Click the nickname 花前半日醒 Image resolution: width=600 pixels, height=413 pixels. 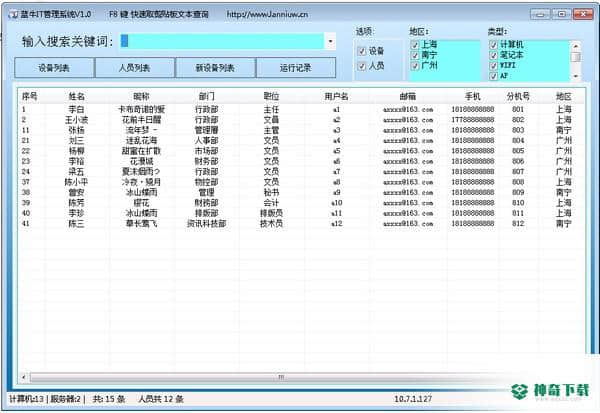coord(141,120)
